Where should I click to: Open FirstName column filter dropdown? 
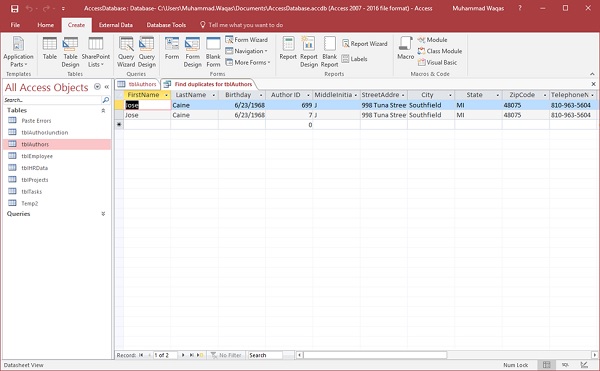click(x=166, y=95)
